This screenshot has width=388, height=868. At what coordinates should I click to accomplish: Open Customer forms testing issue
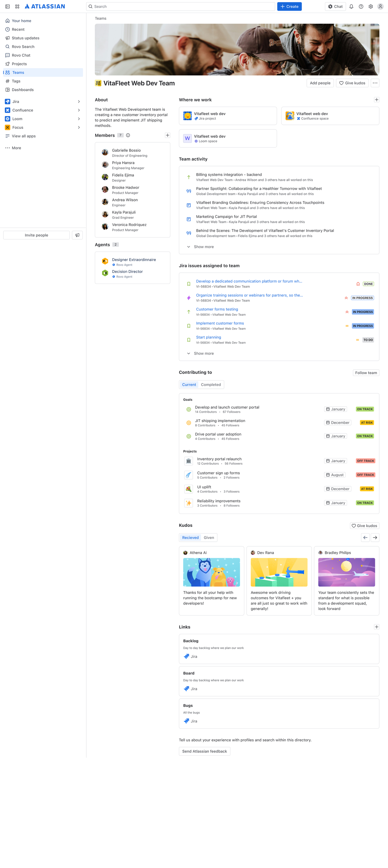click(x=217, y=309)
